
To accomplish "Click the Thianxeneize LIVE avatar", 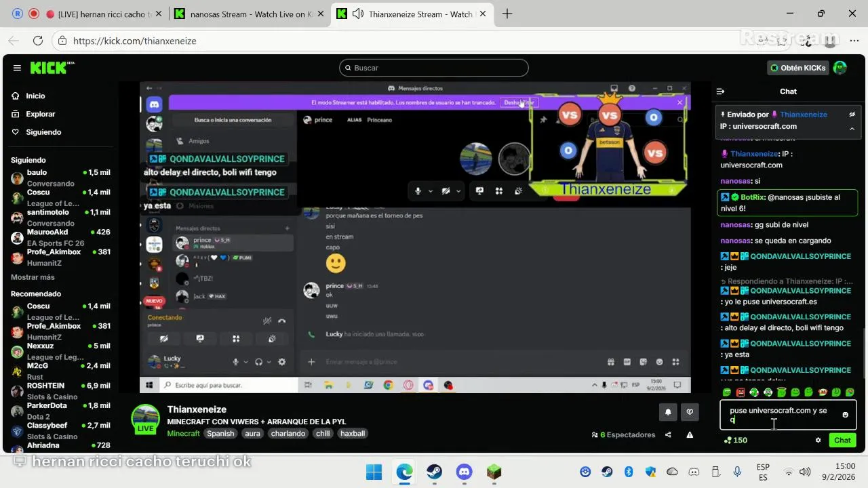I will (145, 420).
